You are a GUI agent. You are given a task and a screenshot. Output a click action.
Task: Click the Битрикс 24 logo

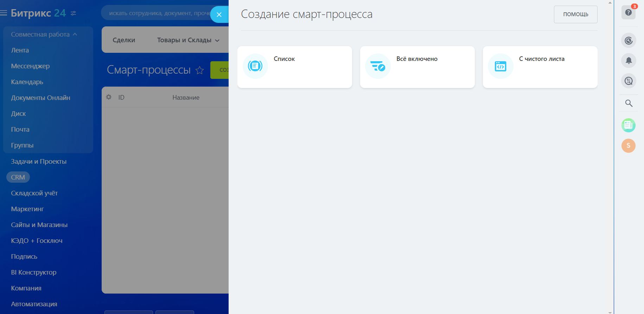(x=38, y=13)
